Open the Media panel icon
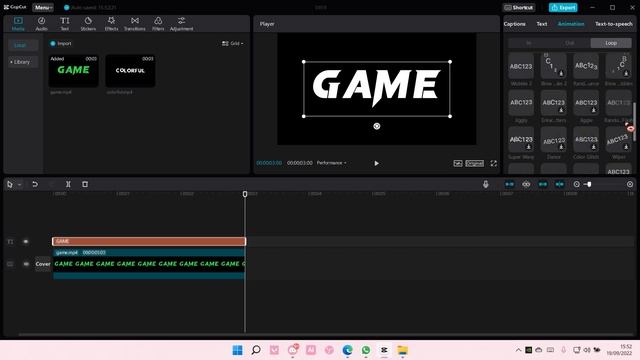This screenshot has height=360, width=640. point(18,23)
